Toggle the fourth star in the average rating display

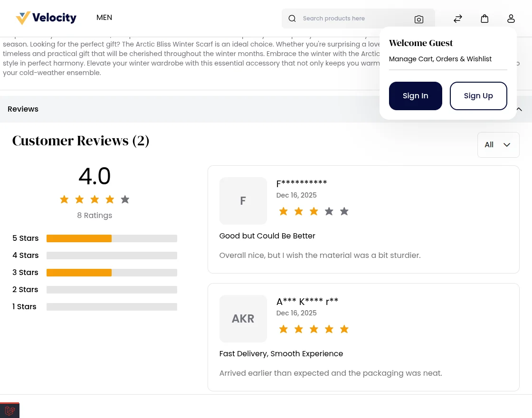click(x=110, y=199)
